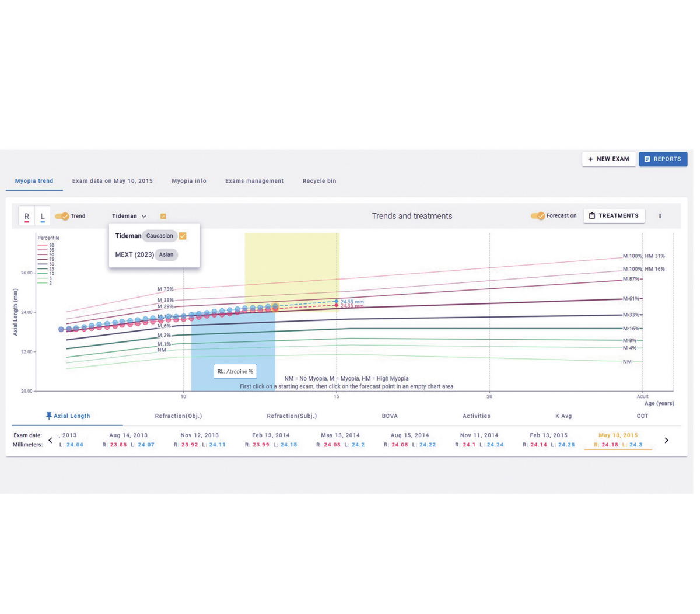Click the RL: Atropine % treatment label
Viewport: 700px width, 614px height.
click(235, 371)
